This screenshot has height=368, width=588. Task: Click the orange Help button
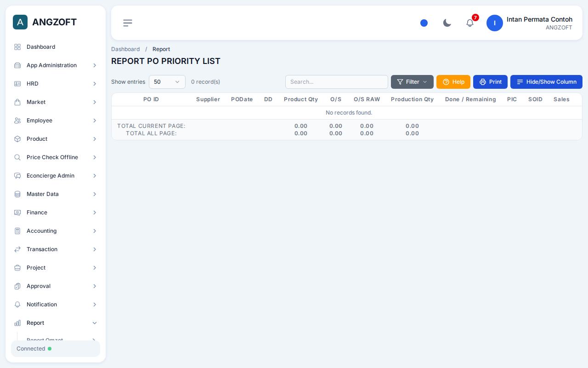click(453, 82)
